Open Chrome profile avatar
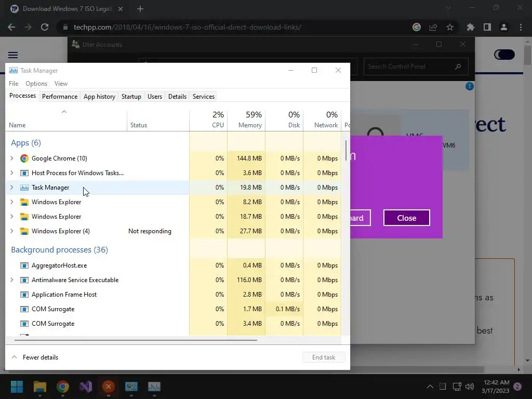 coord(504,27)
